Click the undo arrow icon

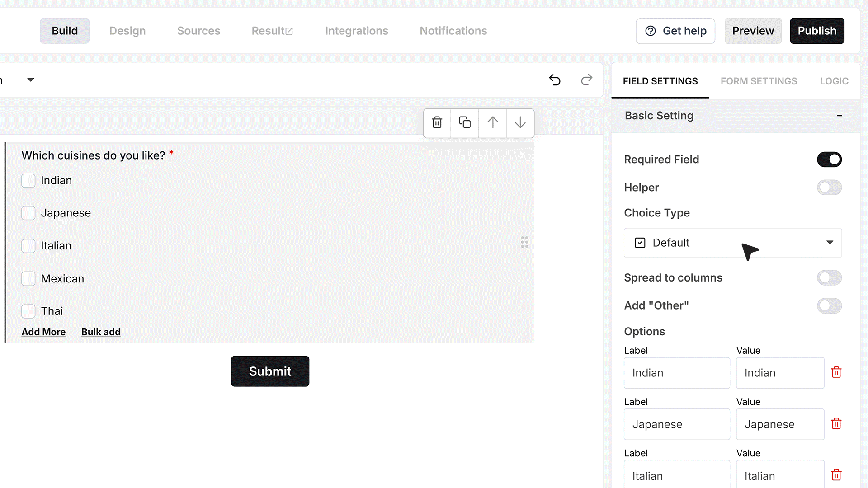[555, 80]
